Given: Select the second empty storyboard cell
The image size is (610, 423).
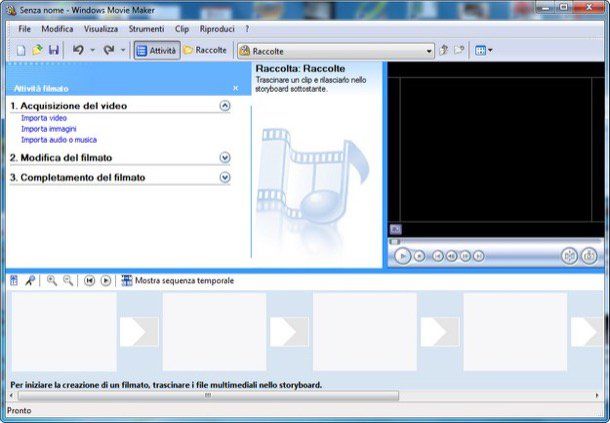Looking at the screenshot, I should [x=214, y=332].
